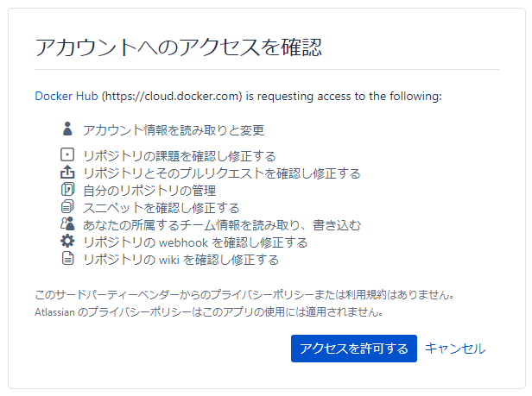
Task: Select the text リポジトリの課題を確認し修正する
Action: pyautogui.click(x=180, y=156)
